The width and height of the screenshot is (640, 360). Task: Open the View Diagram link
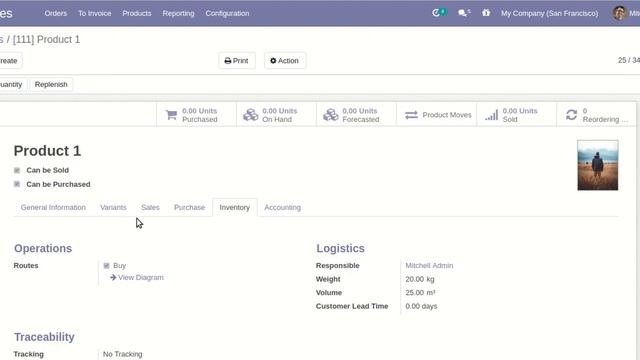click(141, 278)
